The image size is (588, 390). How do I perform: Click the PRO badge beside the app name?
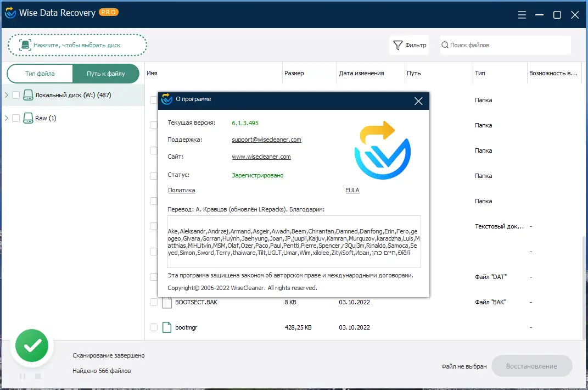(109, 11)
